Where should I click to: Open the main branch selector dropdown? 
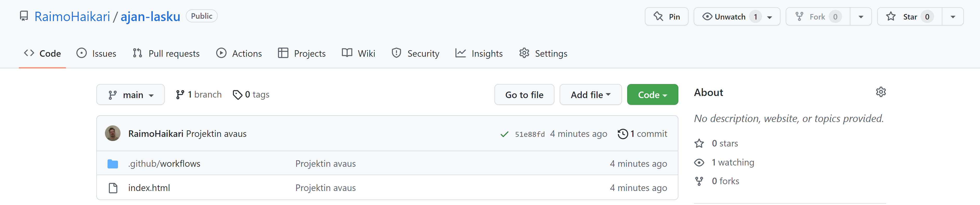(130, 94)
